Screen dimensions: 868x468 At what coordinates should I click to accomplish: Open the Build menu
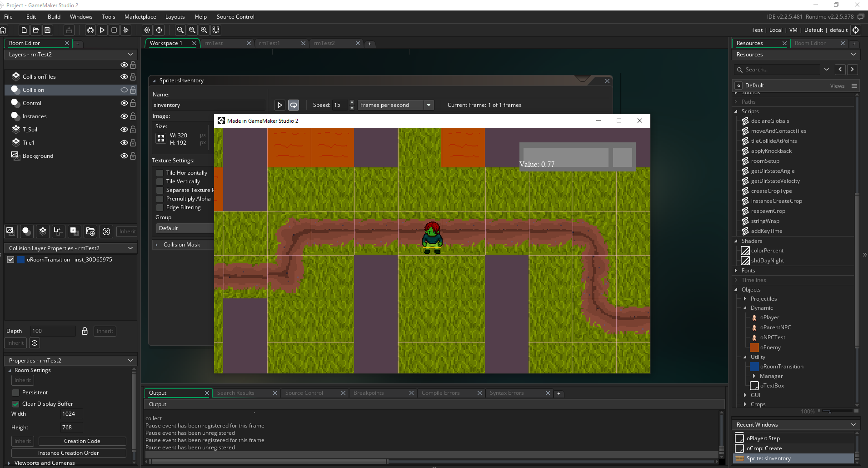point(54,17)
